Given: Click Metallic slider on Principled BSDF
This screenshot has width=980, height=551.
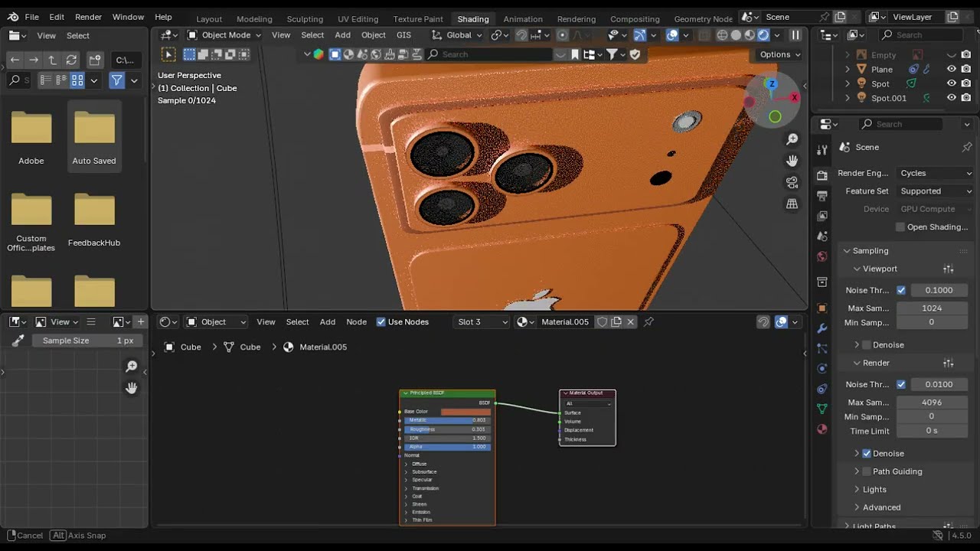Looking at the screenshot, I should tap(448, 420).
